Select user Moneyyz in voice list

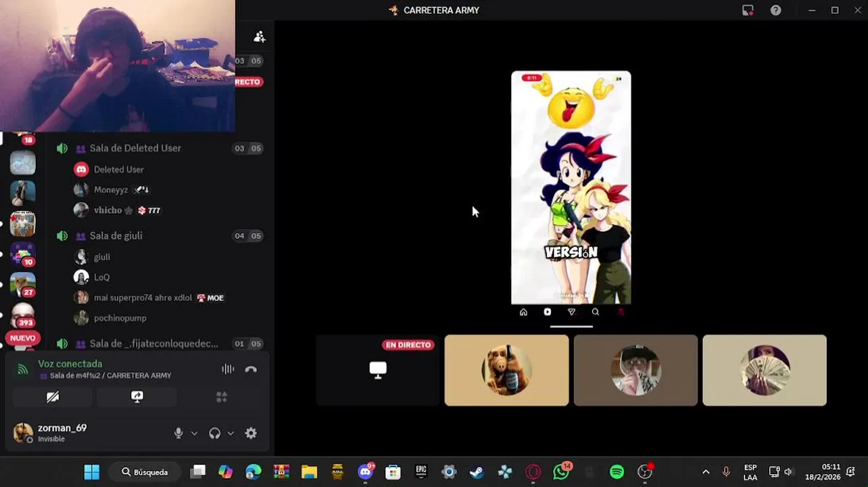point(111,189)
